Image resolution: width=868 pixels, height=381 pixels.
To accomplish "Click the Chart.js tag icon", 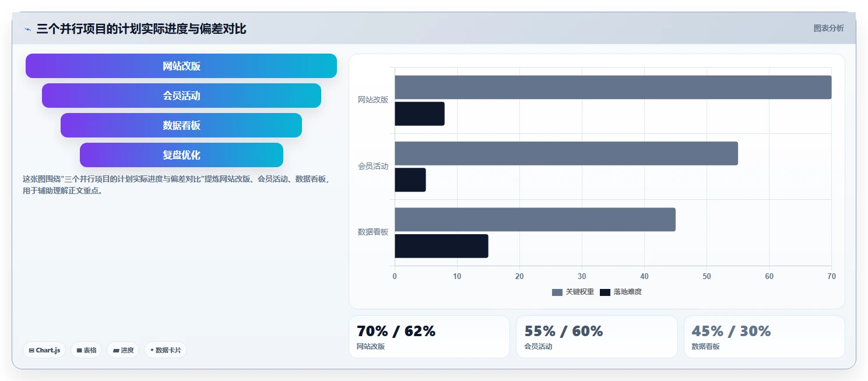I will pyautogui.click(x=31, y=351).
